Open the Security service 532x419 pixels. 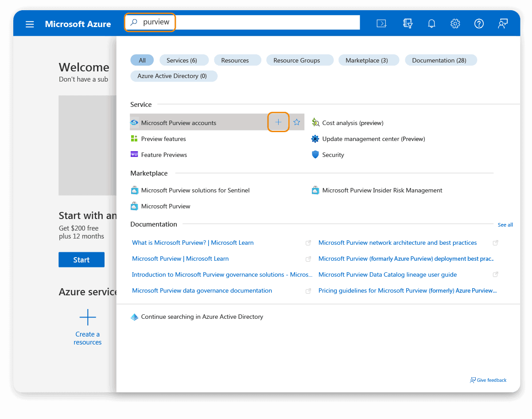(x=332, y=155)
